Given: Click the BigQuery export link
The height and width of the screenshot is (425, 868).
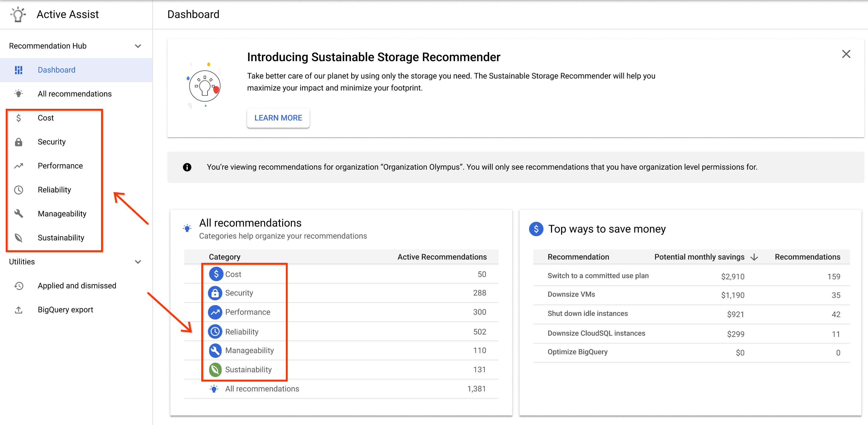Looking at the screenshot, I should (64, 309).
